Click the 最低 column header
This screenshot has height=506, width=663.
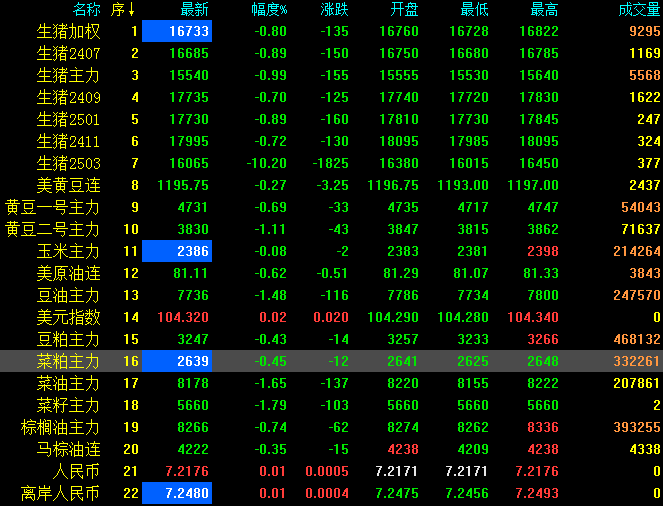point(474,10)
